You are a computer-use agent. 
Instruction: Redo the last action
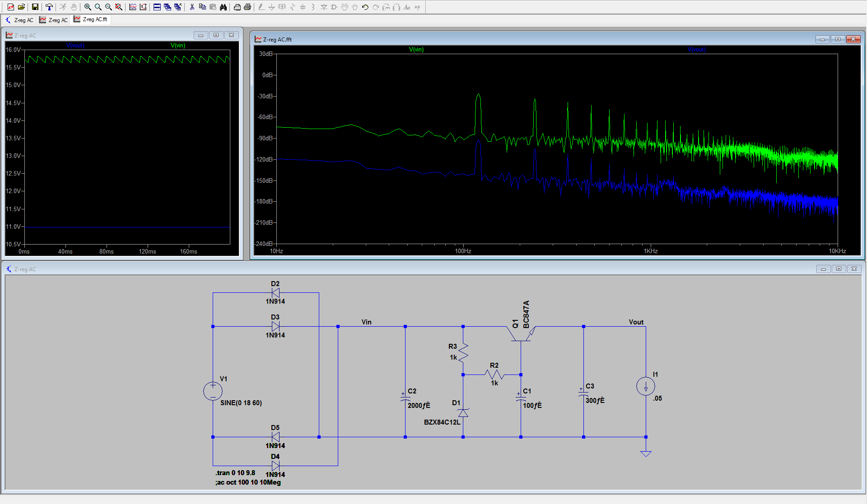pos(376,7)
